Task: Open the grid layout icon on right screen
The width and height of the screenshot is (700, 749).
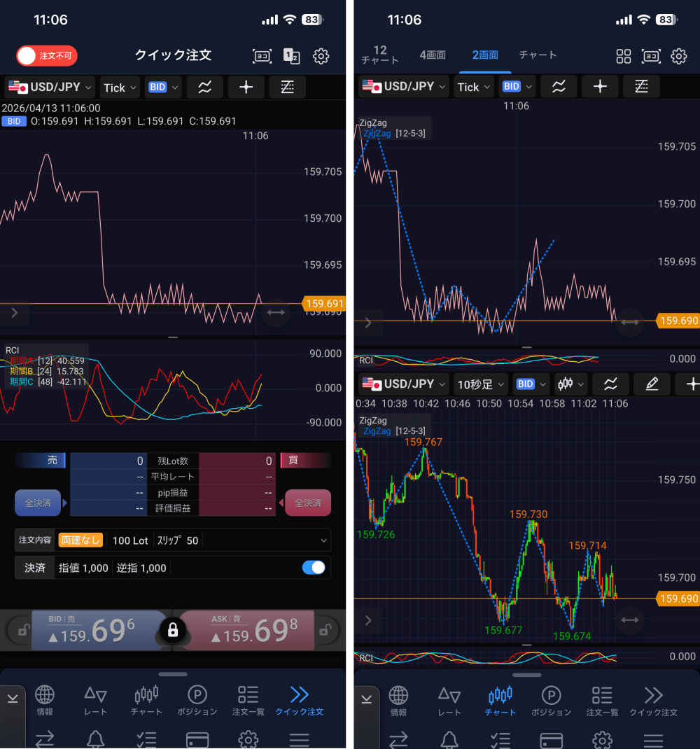Action: point(623,57)
